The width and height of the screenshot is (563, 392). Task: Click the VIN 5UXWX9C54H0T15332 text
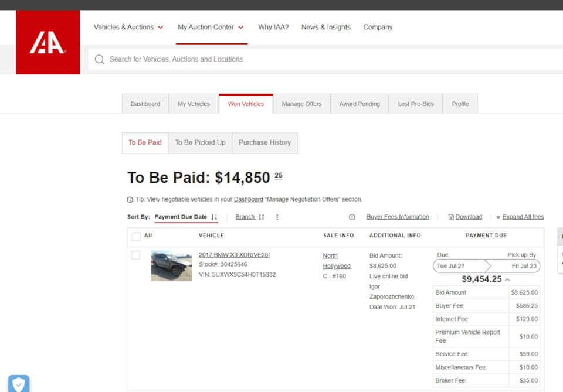tap(238, 275)
